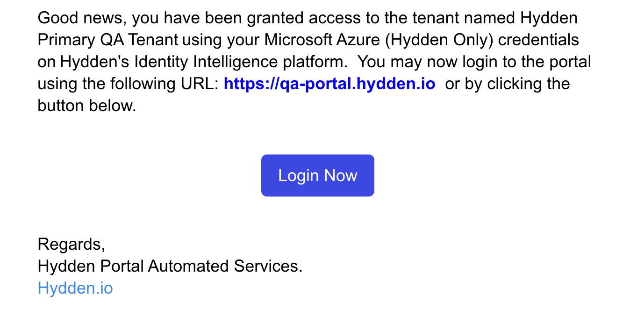Screen dimensions: 644x309
Task: Click "Hydden Portal" in the signature line
Action: click(91, 266)
